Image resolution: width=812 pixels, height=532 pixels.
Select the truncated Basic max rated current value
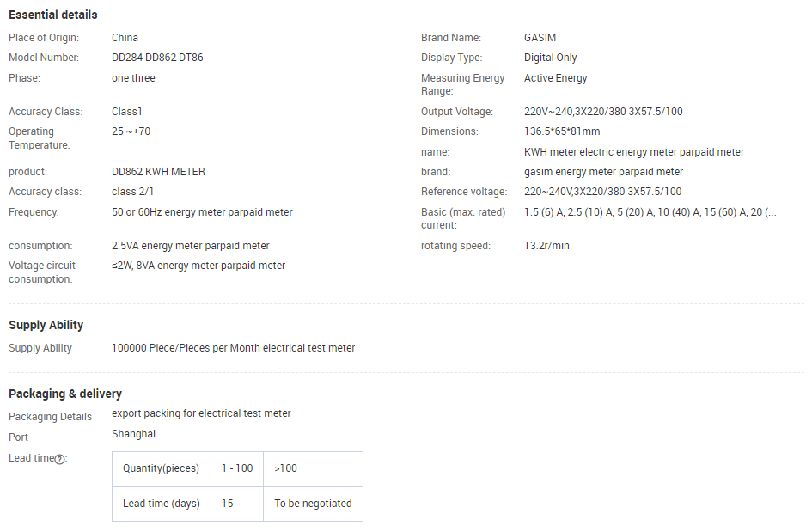click(650, 212)
